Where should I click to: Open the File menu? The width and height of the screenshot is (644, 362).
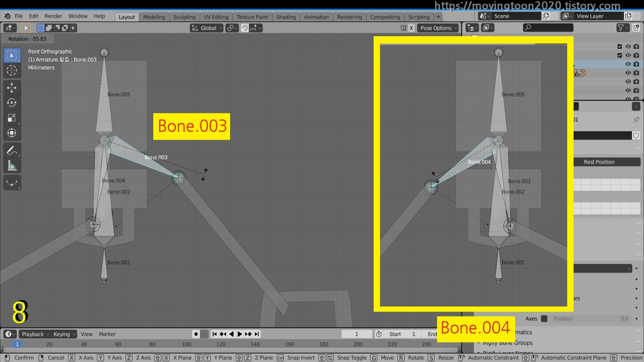coord(19,16)
